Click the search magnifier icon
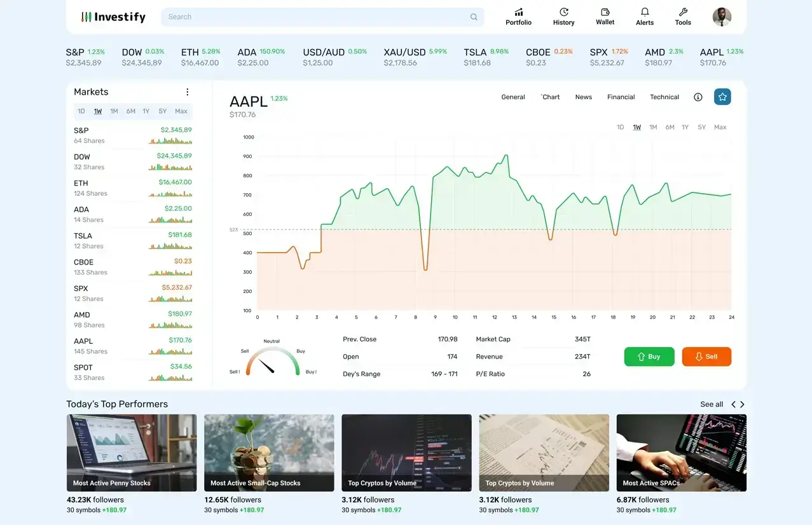Viewport: 812px width, 525px height. click(473, 17)
